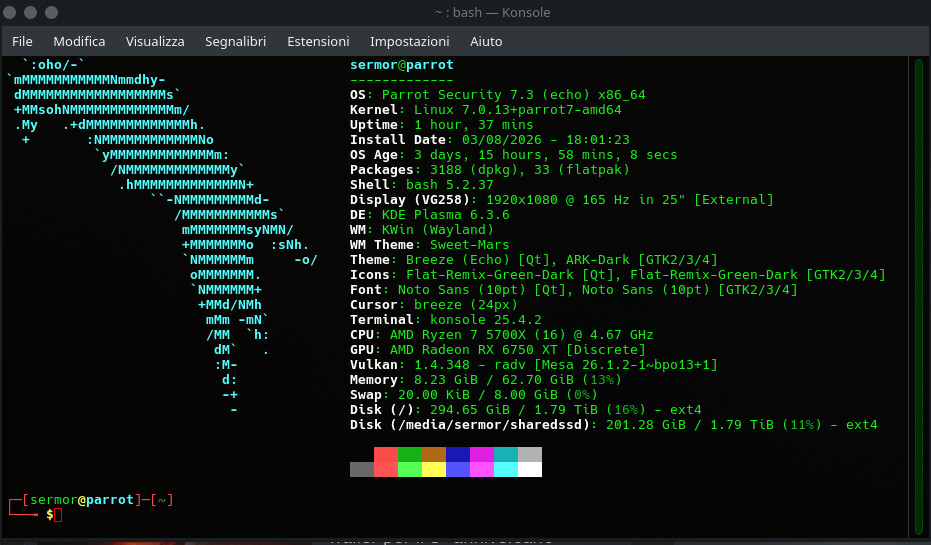Open the Estensioni menu
The height and width of the screenshot is (545, 931).
(x=318, y=42)
